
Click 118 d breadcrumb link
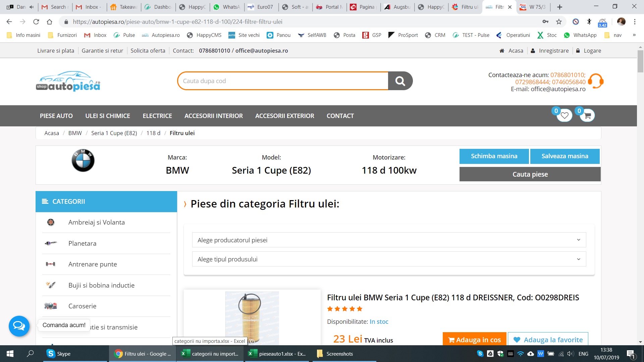(x=153, y=133)
